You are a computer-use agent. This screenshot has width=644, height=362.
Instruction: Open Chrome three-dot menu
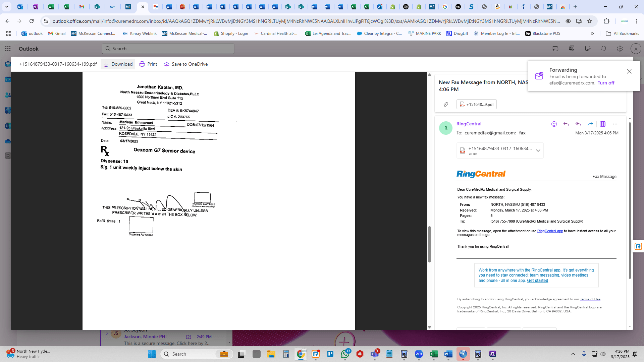pos(637,21)
